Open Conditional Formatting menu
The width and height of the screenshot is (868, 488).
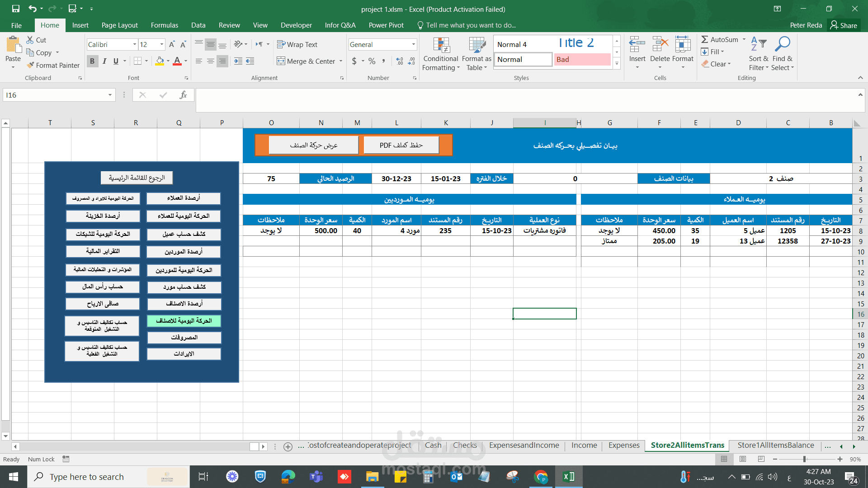(x=441, y=54)
